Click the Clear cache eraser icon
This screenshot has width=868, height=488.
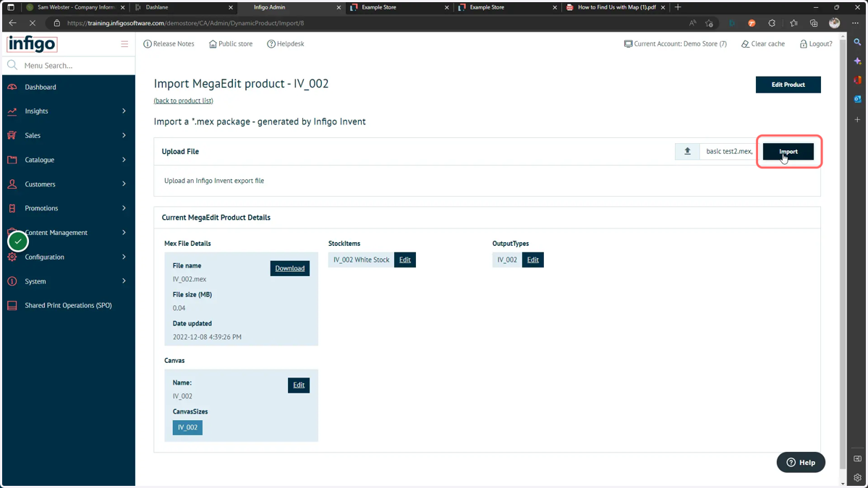point(745,44)
